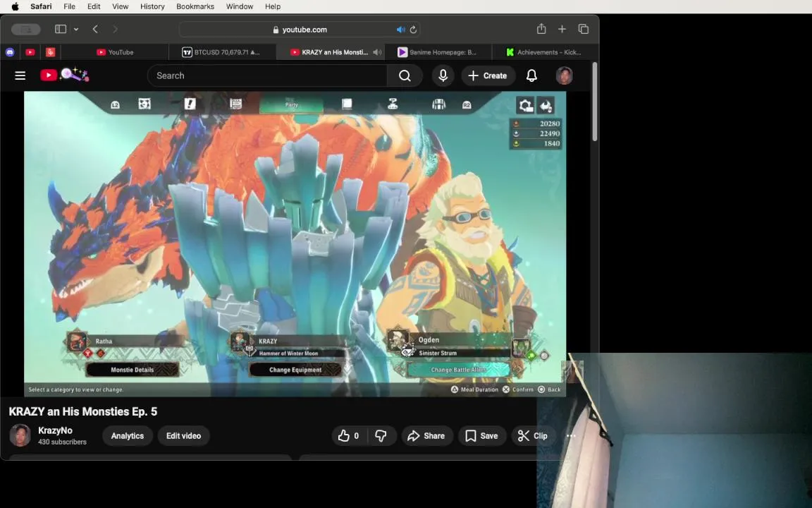
Task: Dislike the video with thumbs down
Action: pos(381,436)
